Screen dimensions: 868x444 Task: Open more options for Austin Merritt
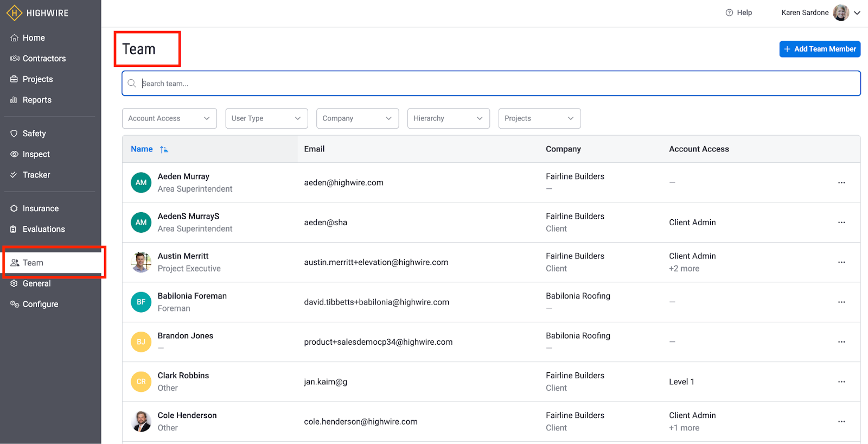coord(841,262)
